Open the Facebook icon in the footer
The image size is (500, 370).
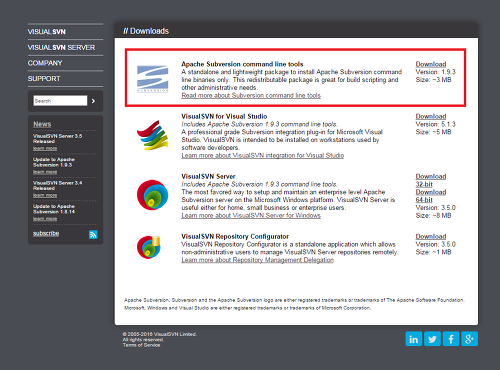coord(451,339)
